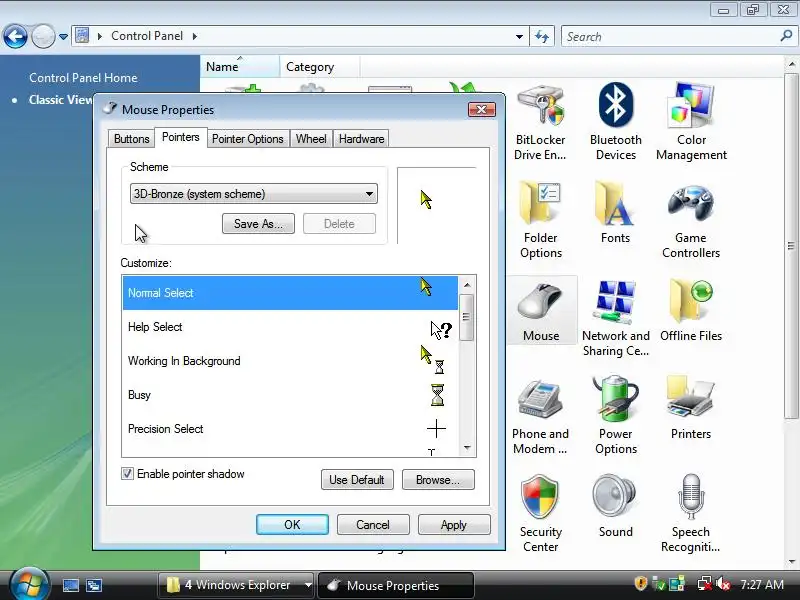Image resolution: width=800 pixels, height=600 pixels.
Task: Open Folder Options icon
Action: 540,219
